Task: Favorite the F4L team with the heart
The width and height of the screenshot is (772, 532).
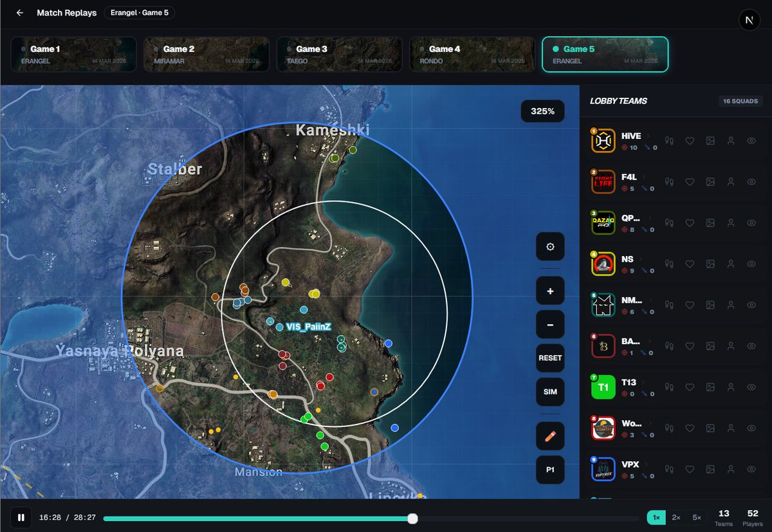Action: click(x=690, y=182)
